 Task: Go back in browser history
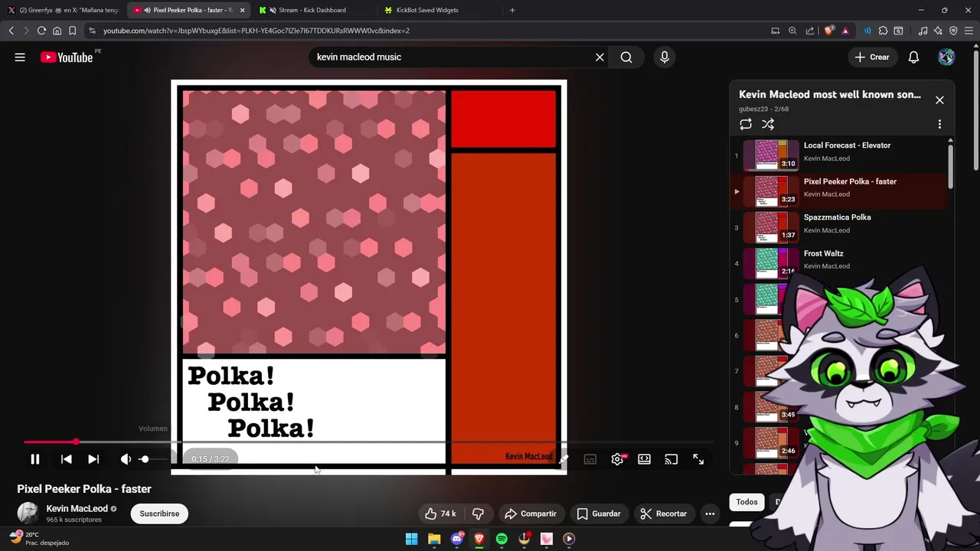click(11, 31)
